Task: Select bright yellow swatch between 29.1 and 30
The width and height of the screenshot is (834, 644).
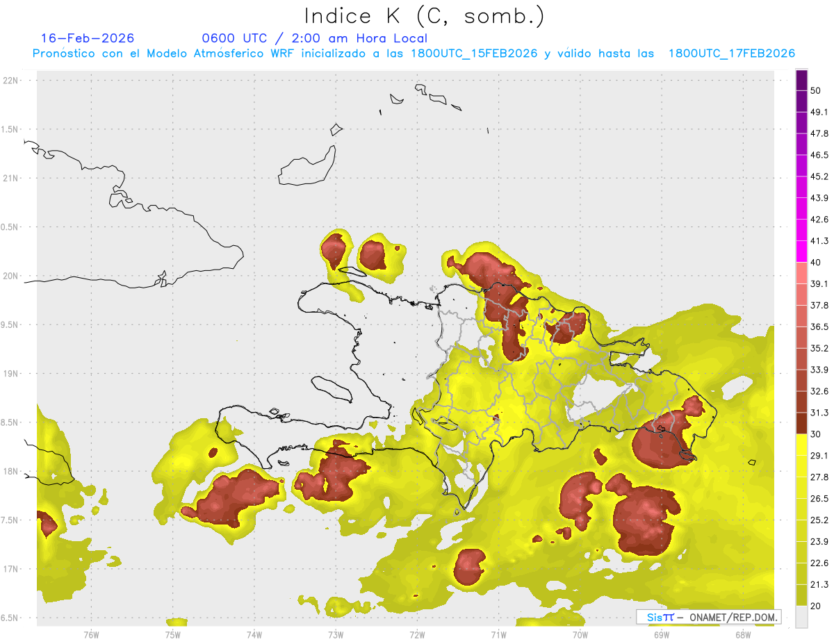Action: 801,445
